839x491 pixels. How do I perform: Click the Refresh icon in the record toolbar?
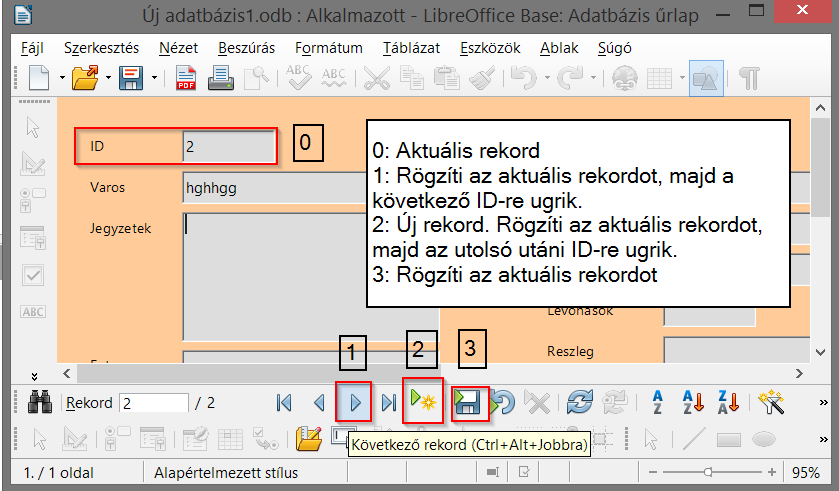tap(578, 402)
